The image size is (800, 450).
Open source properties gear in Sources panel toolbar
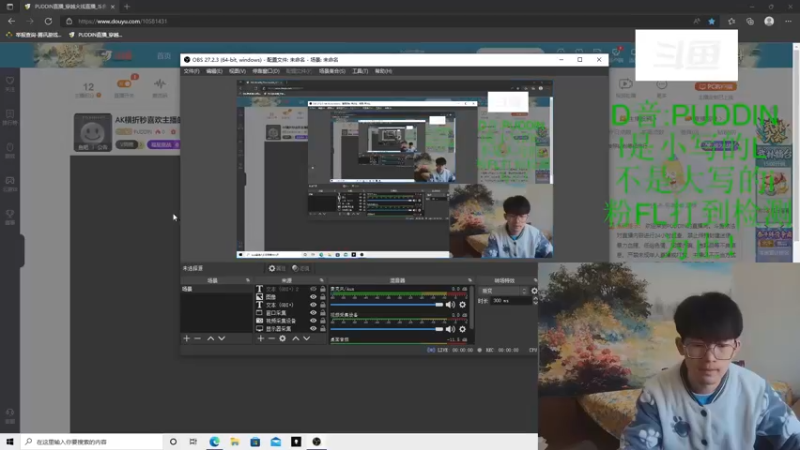point(283,338)
